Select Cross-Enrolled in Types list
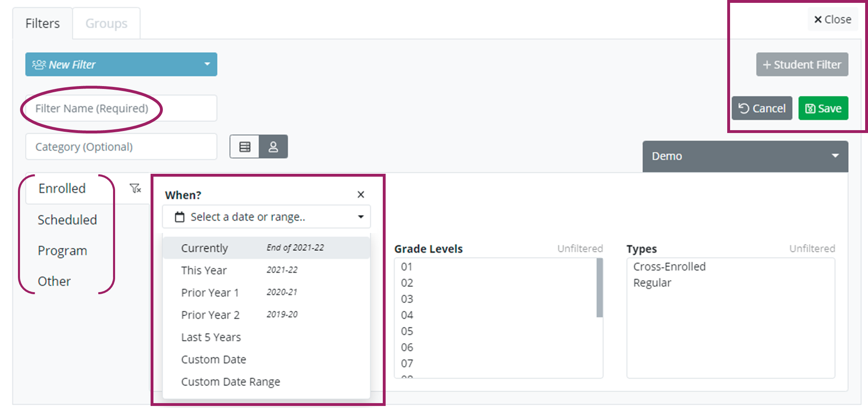 (669, 267)
